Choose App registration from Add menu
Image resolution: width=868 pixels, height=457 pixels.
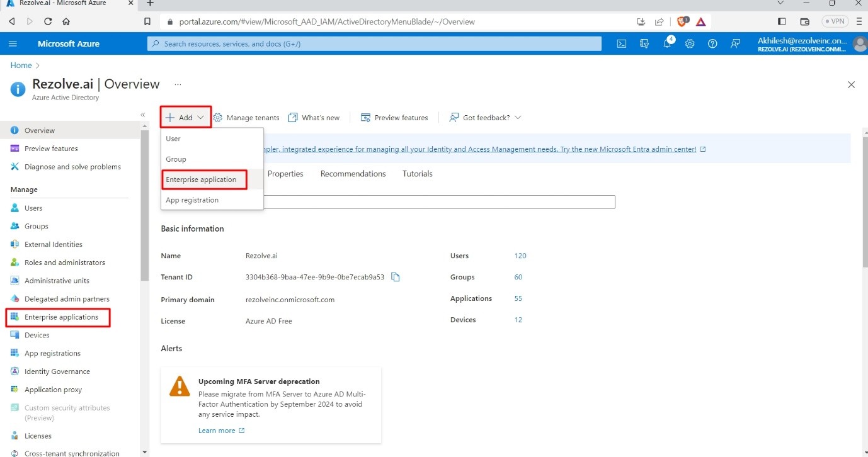(212, 200)
